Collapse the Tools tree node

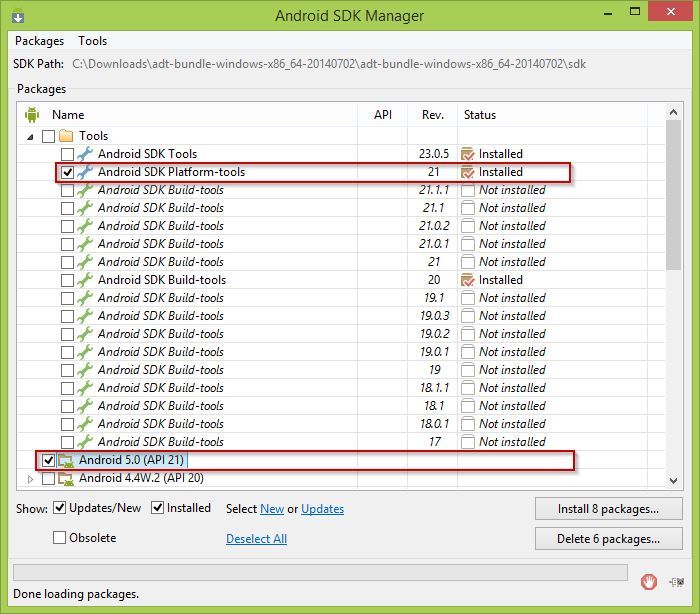[x=30, y=137]
